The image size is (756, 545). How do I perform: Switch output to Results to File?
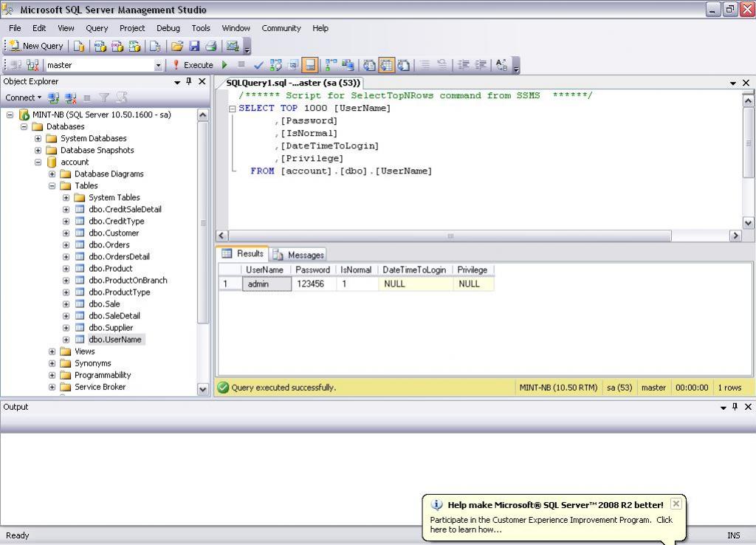click(x=404, y=65)
